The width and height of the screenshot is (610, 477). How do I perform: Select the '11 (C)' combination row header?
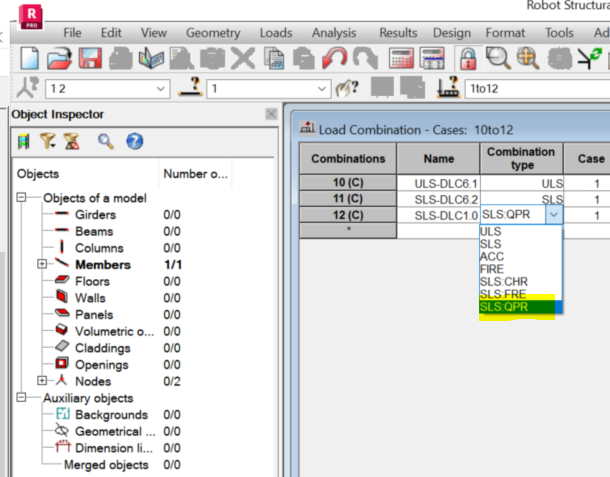tap(348, 198)
